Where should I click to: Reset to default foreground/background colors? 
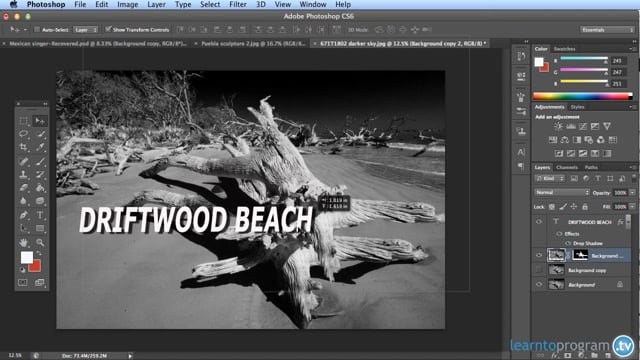pos(22,270)
